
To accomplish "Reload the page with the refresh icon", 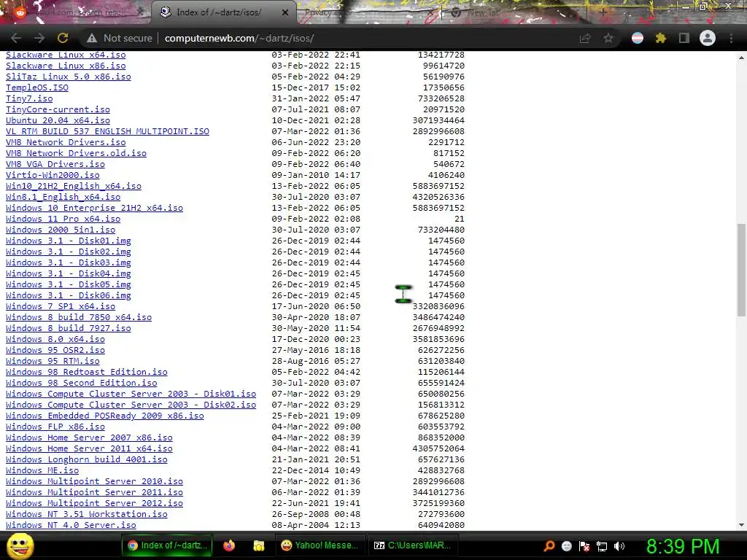I will click(x=63, y=38).
